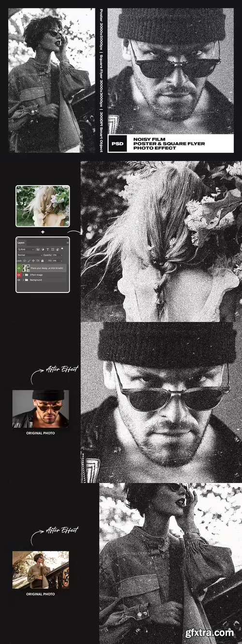242x644 pixels.
Task: Lock transparent pixels icon
Action: pos(25,261)
